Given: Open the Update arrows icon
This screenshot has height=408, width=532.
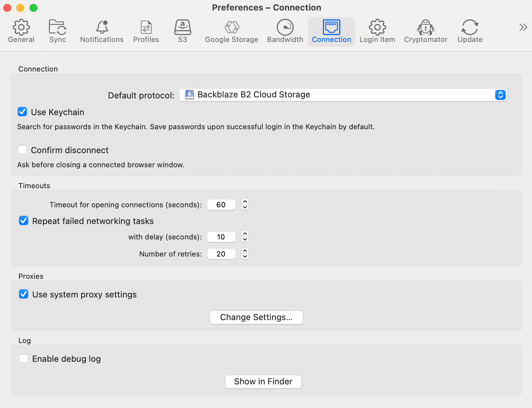Looking at the screenshot, I should pyautogui.click(x=470, y=27).
